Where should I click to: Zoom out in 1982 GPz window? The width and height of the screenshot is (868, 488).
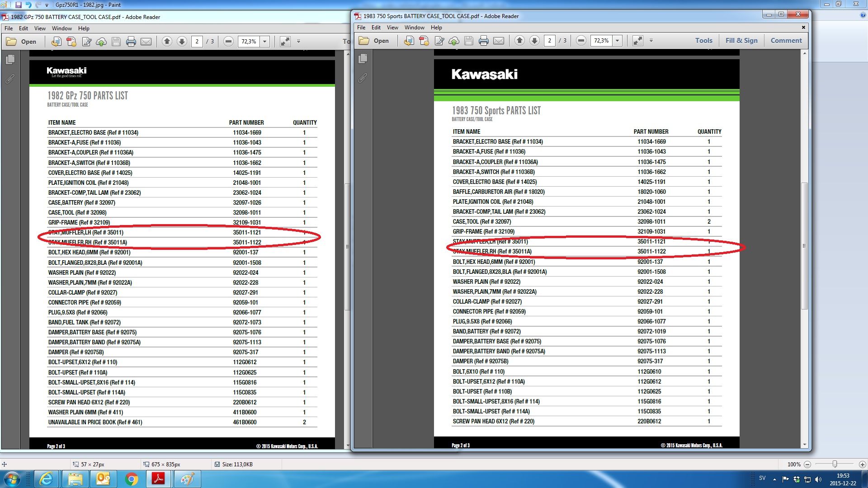[x=228, y=42]
